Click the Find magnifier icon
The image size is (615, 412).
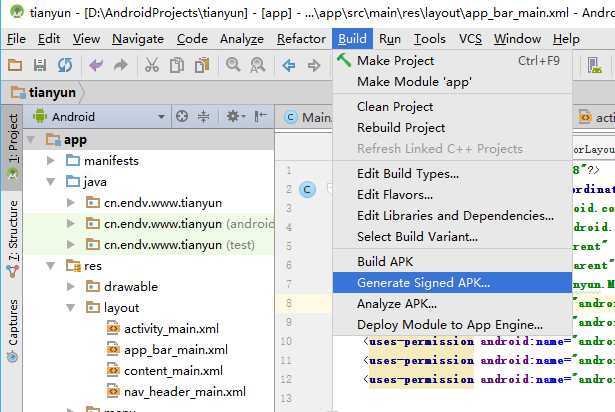point(233,64)
